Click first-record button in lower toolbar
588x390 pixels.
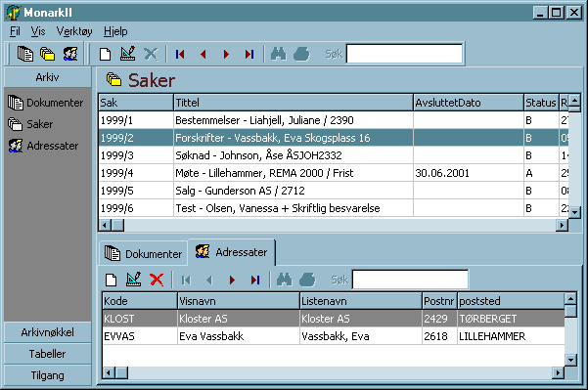point(186,280)
